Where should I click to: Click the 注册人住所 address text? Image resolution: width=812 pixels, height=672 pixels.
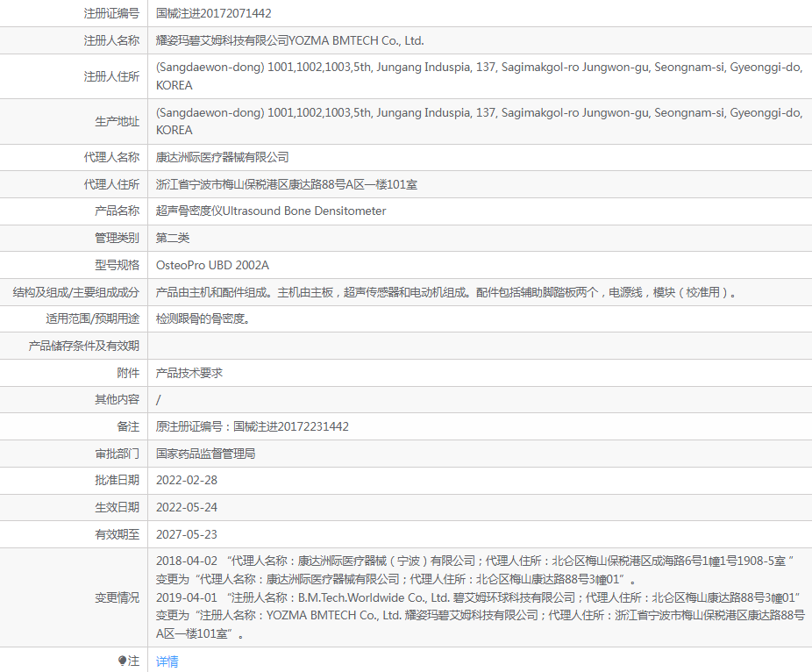click(x=480, y=76)
